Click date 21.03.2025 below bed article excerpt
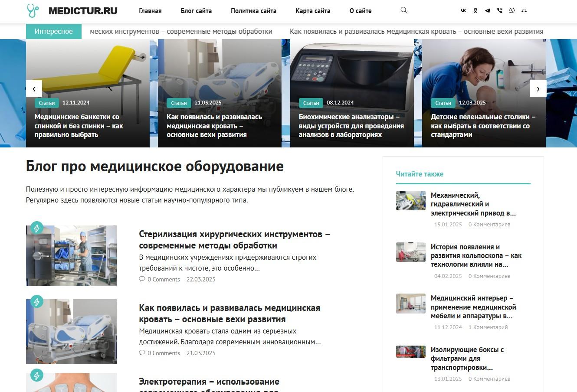577x392 pixels. point(201,353)
